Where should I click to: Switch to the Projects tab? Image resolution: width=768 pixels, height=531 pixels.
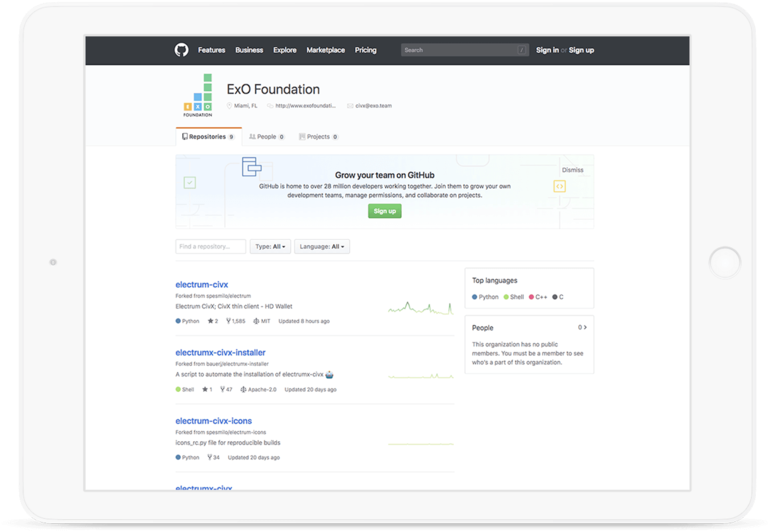[x=318, y=137]
